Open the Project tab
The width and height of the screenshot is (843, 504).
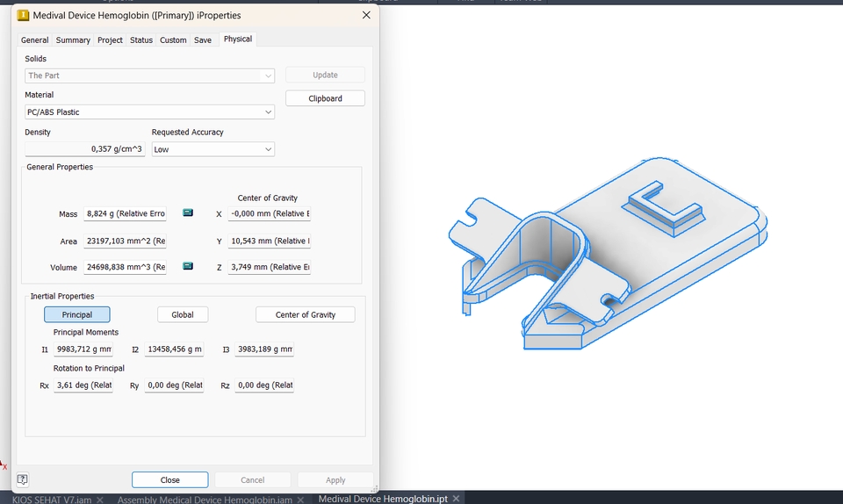110,40
